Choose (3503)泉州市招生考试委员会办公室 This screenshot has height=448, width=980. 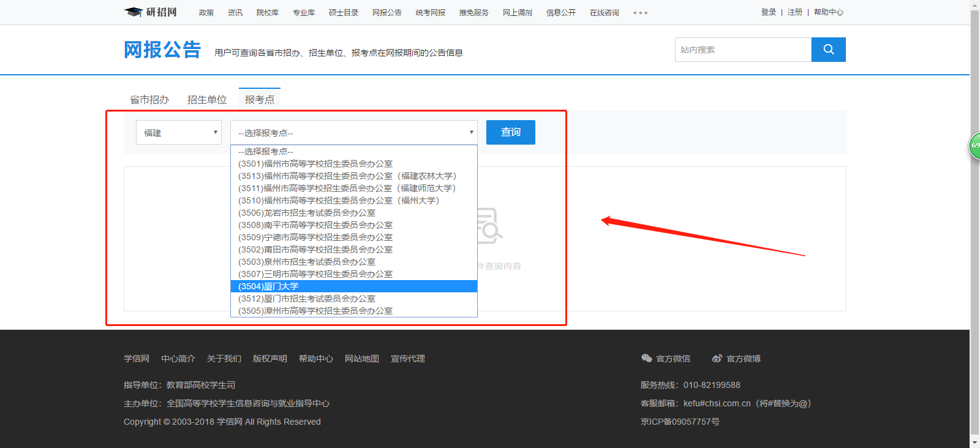(x=354, y=262)
